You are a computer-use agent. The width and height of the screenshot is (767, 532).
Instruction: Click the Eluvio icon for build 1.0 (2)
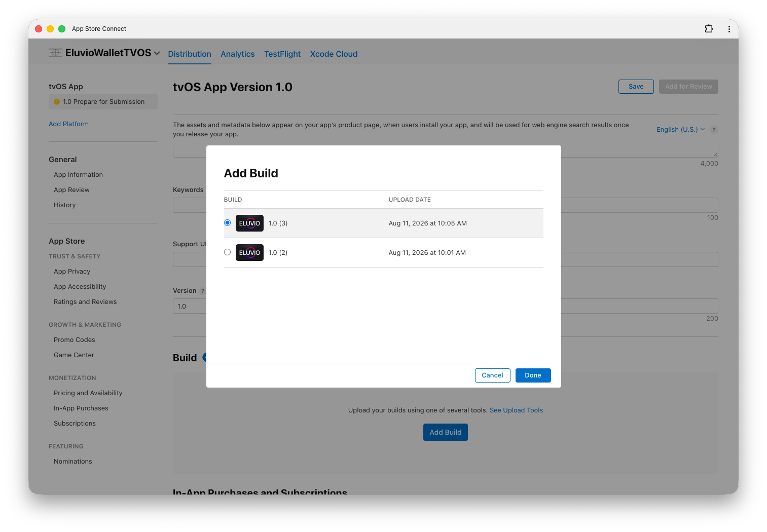(x=249, y=252)
